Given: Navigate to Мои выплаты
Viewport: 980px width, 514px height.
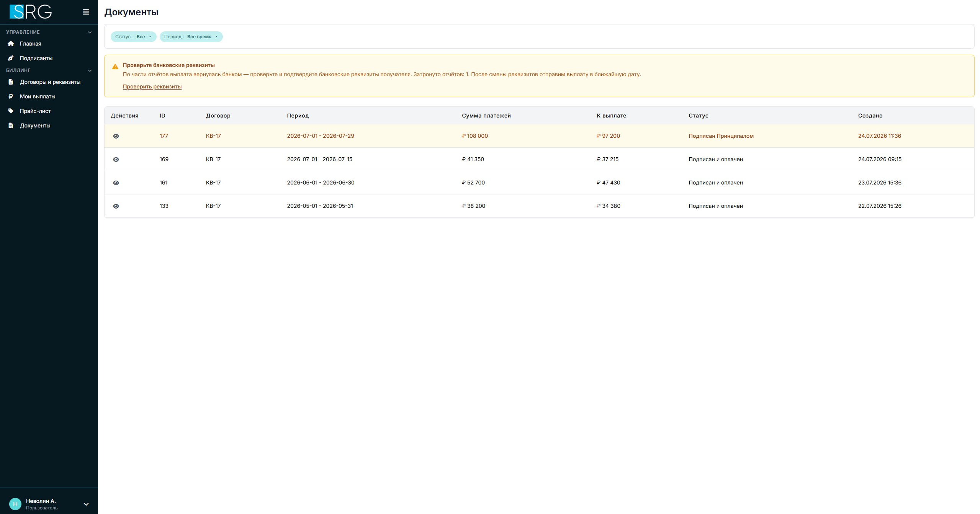Looking at the screenshot, I should 38,96.
